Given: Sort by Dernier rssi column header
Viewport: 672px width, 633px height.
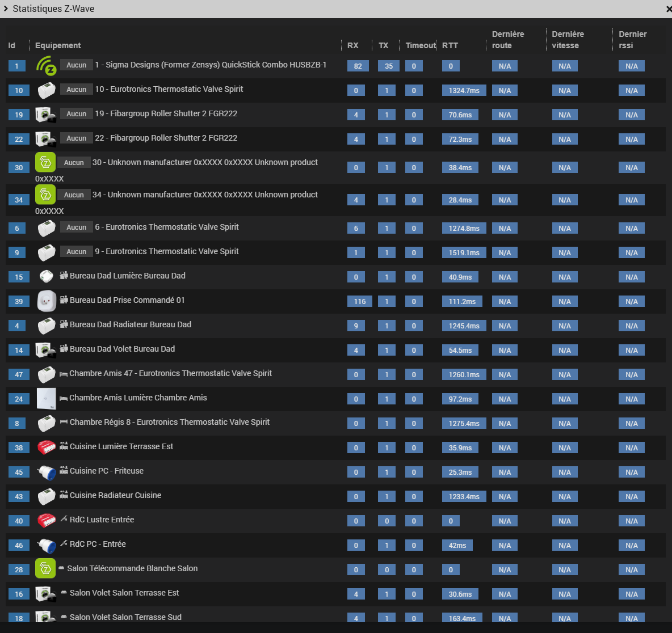Looking at the screenshot, I should coord(633,40).
